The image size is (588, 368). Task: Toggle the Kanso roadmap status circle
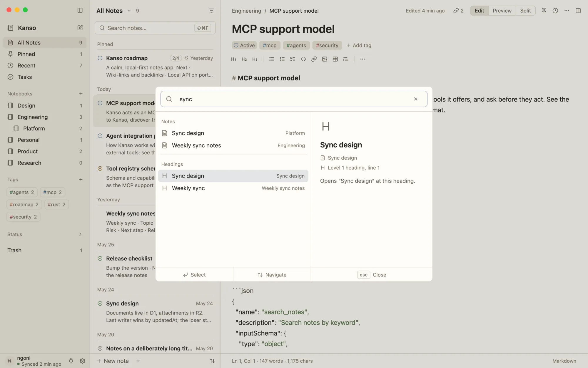click(100, 58)
